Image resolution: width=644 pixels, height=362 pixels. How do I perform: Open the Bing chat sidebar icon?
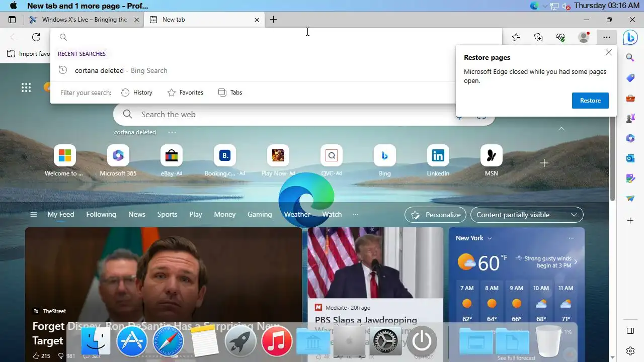pyautogui.click(x=630, y=37)
